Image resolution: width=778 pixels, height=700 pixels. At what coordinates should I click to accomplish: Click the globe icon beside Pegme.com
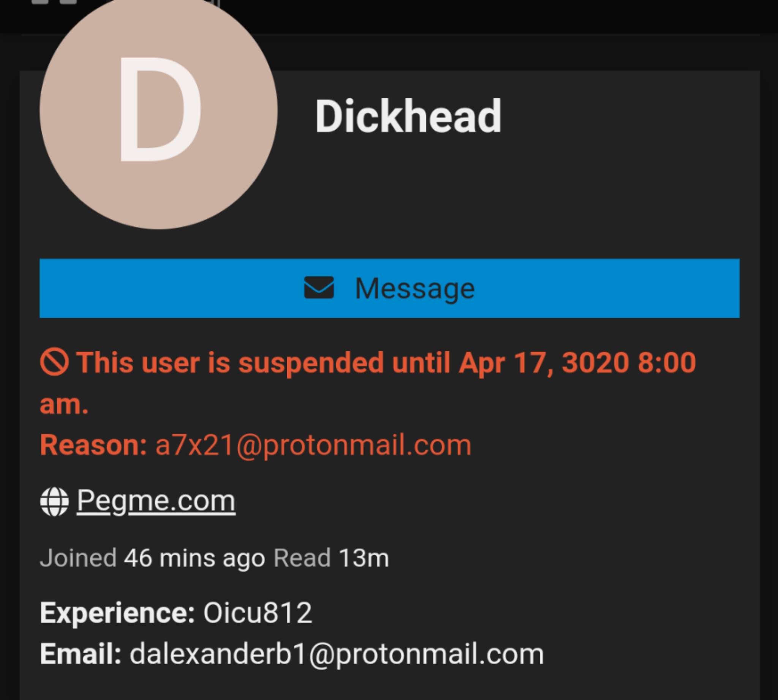tap(54, 501)
